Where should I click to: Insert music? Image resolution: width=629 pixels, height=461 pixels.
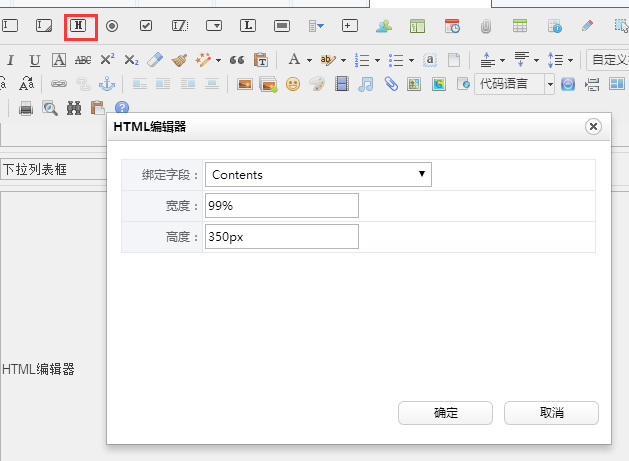pos(365,84)
